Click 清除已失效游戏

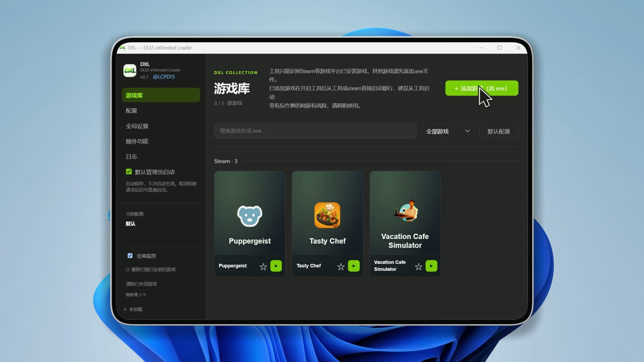click(x=141, y=284)
